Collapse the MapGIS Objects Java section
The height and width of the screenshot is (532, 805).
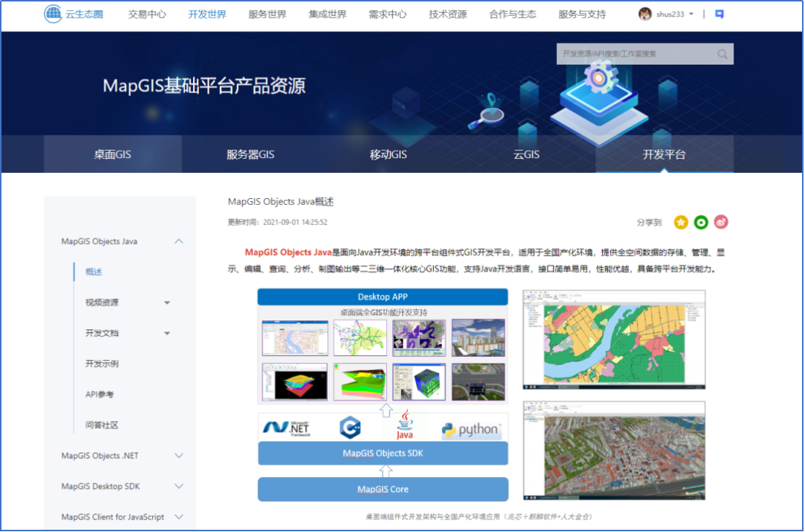coord(179,241)
